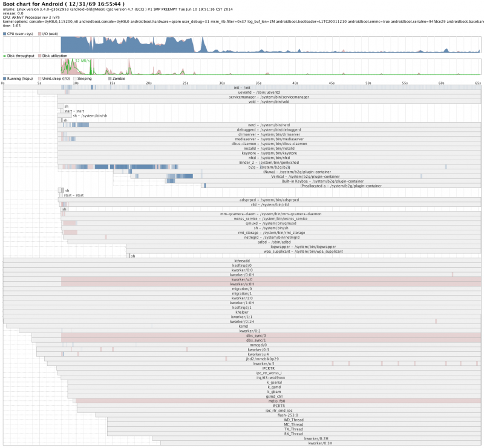The width and height of the screenshot is (484, 448).
Task: Select the mmcqd/0 kernel thread row
Action: [258, 345]
